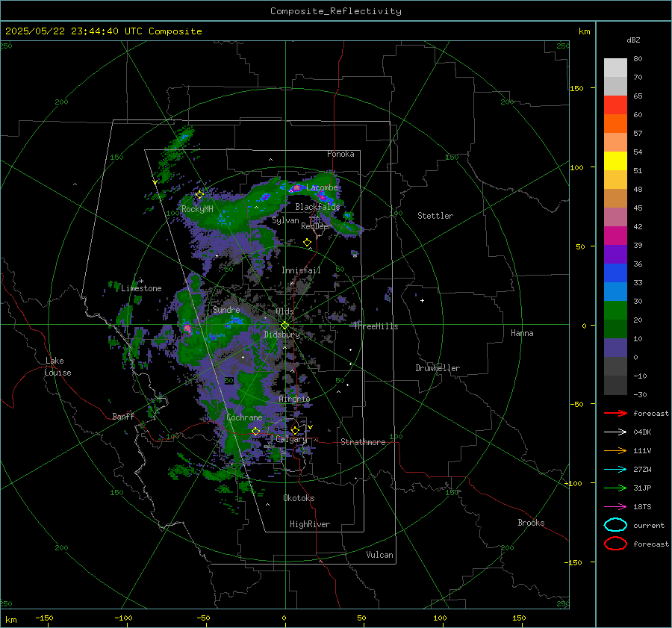Click the yellow diamond marker near RockyMH
This screenshot has height=628, width=672.
(x=199, y=195)
